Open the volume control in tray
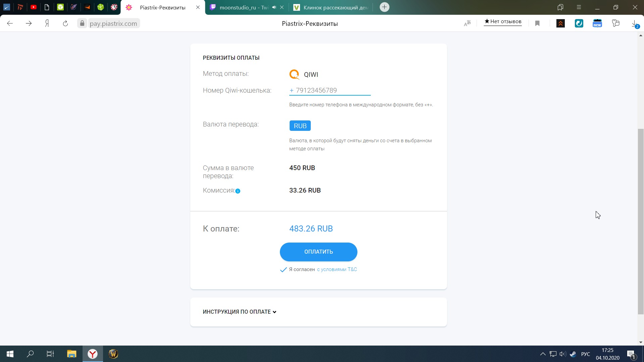Image resolution: width=644 pixels, height=362 pixels. 563,354
